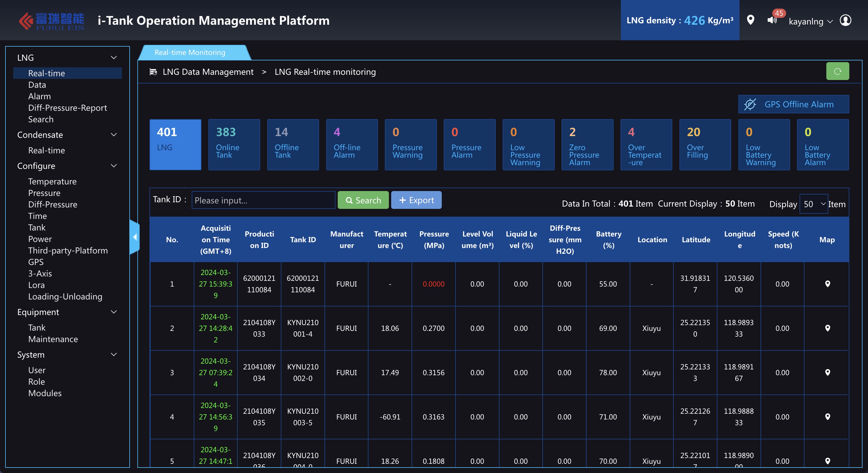
Task: Open the Display 50 items dropdown
Action: tap(814, 204)
